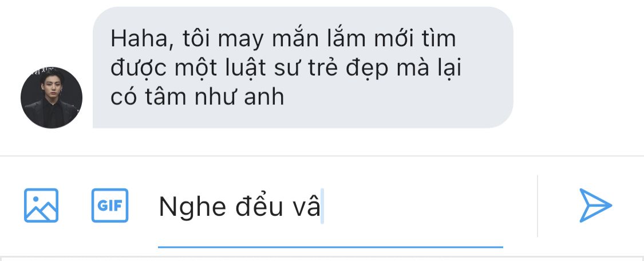Send the message with the paper plane icon
The width and height of the screenshot is (644, 261).
(595, 205)
